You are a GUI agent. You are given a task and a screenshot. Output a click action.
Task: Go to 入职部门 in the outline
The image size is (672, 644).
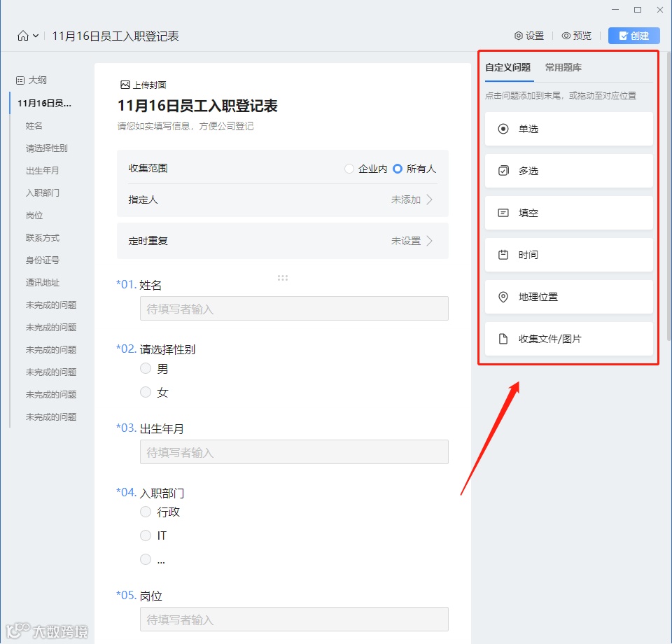pyautogui.click(x=43, y=192)
